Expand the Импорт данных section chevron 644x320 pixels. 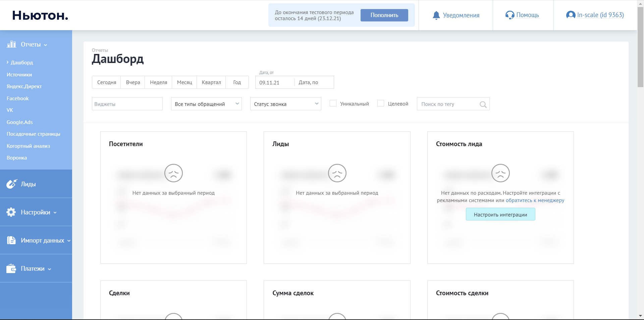[69, 241]
